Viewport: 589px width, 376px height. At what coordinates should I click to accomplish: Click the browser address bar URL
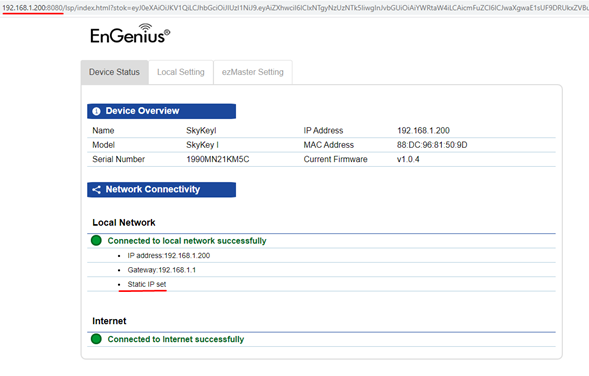pos(294,8)
